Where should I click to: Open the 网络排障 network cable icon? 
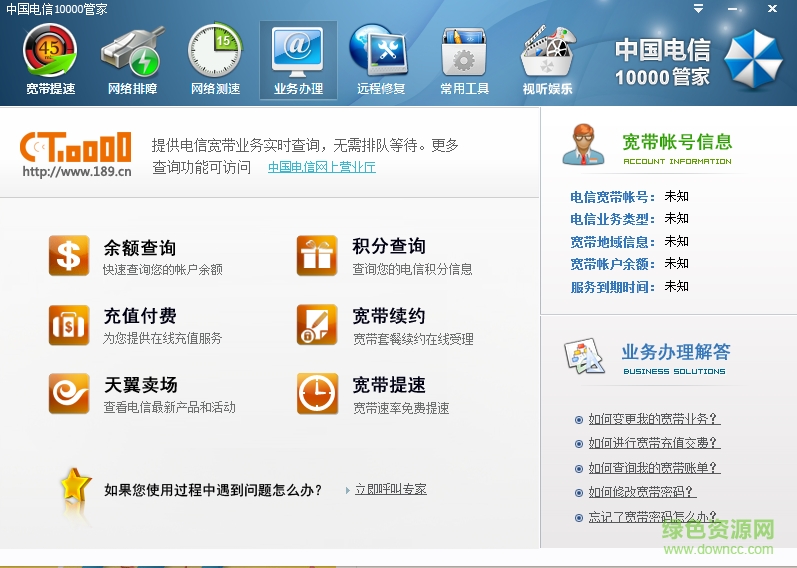tap(132, 51)
